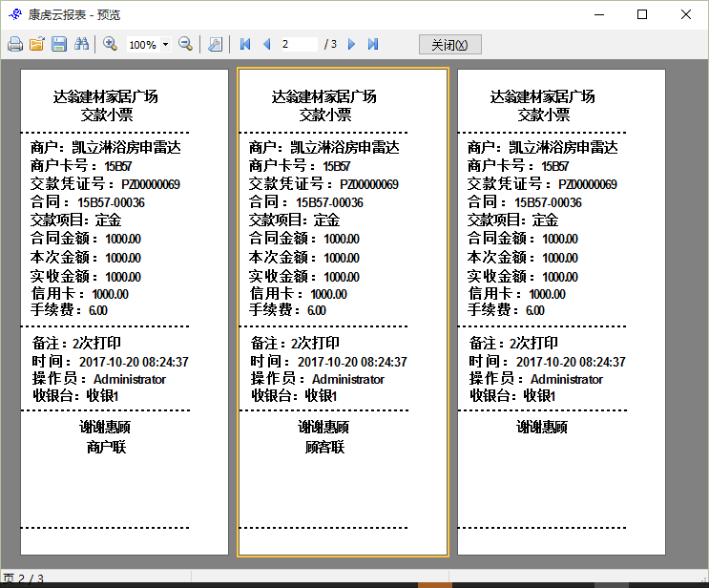Maximize the preview window

click(x=642, y=14)
